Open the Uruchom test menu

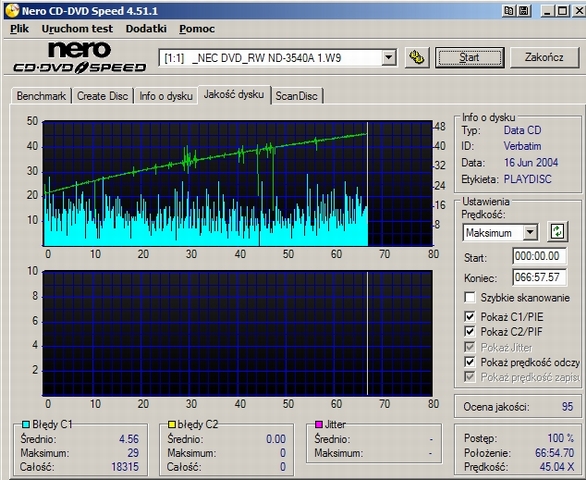pos(77,29)
